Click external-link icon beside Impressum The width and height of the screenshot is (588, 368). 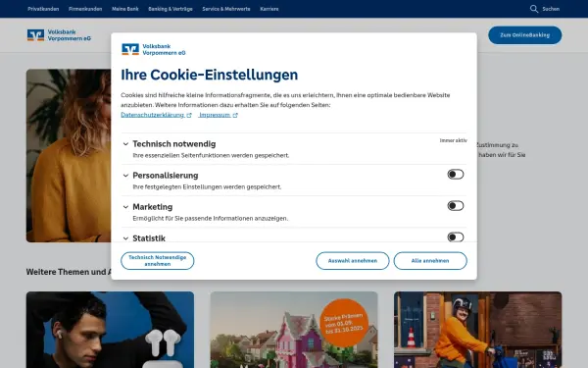[x=235, y=115]
